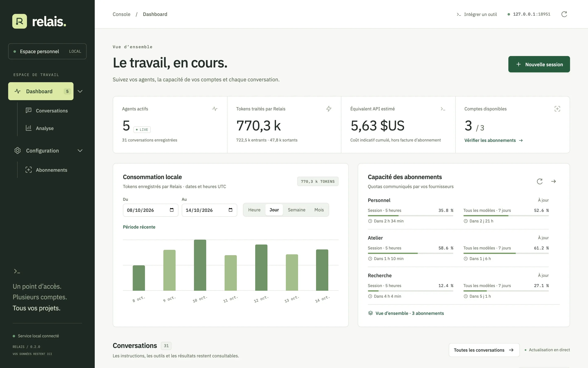Open the Espace personnel workspace selector
The image size is (588, 368).
click(47, 51)
